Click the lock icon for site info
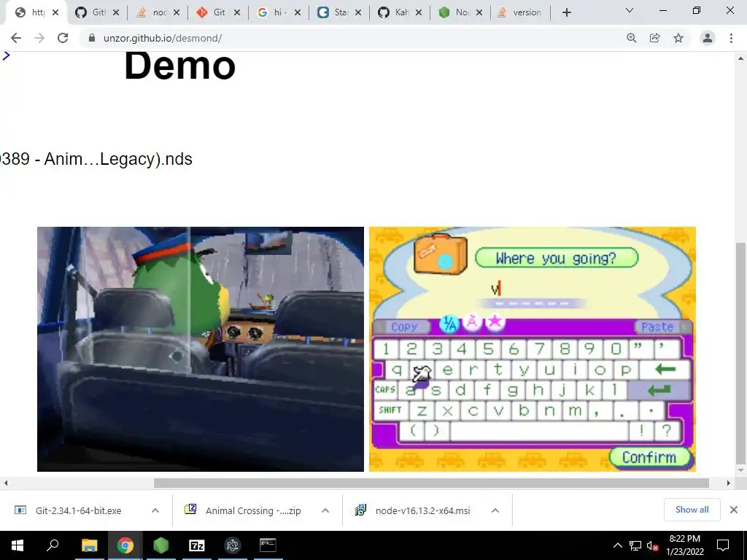 [x=92, y=38]
